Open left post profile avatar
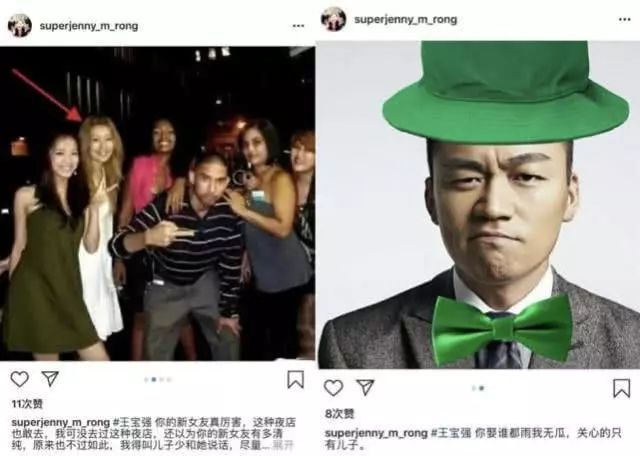 point(20,25)
